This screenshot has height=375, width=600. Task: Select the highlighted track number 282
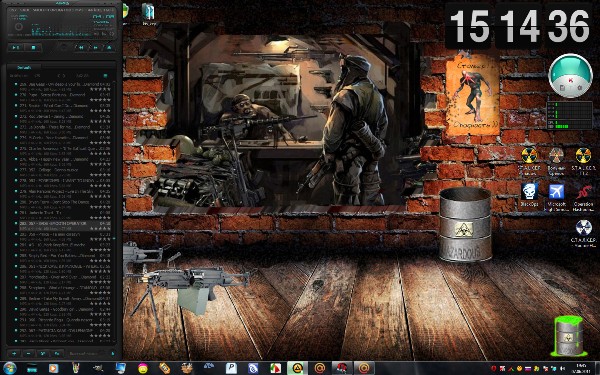point(65,225)
